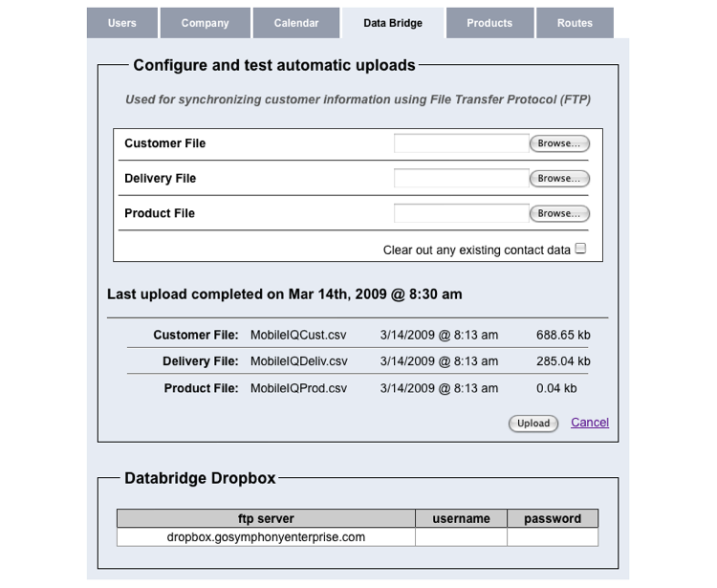Click the Product File text field
Image resolution: width=717 pixels, height=588 pixels.
pos(461,213)
